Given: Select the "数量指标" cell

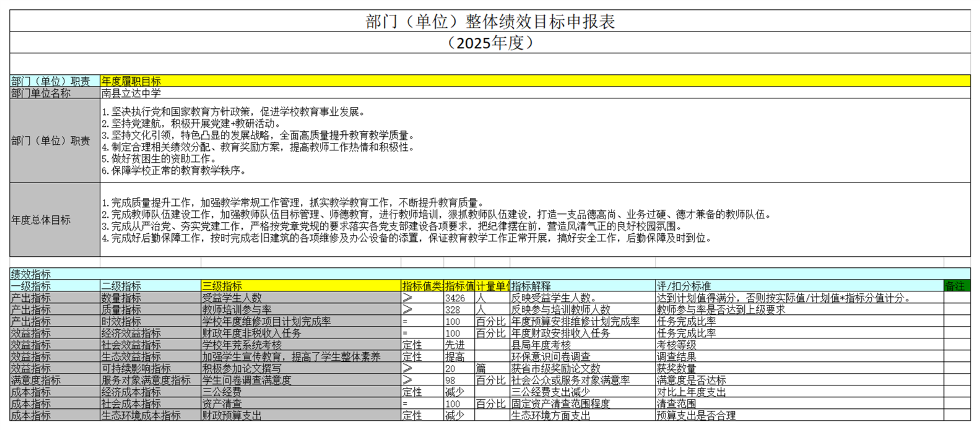Looking at the screenshot, I should tap(150, 298).
